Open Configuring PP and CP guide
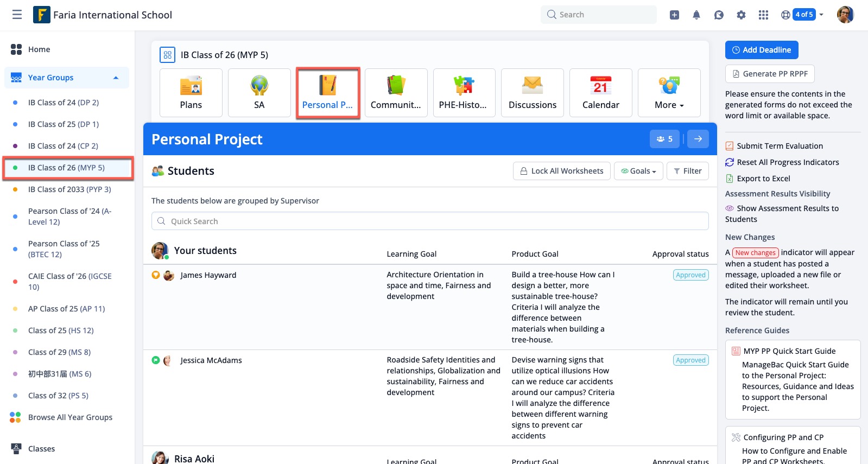 pyautogui.click(x=783, y=437)
